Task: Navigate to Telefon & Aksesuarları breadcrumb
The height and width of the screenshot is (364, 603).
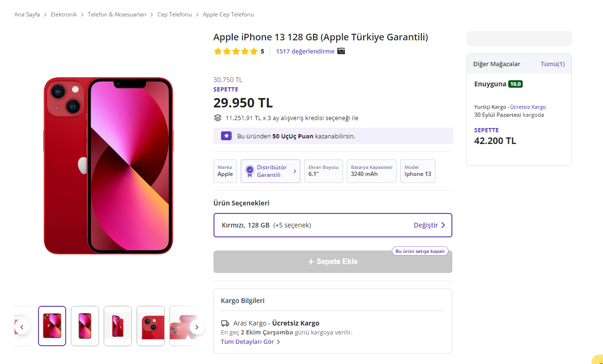Action: click(117, 15)
